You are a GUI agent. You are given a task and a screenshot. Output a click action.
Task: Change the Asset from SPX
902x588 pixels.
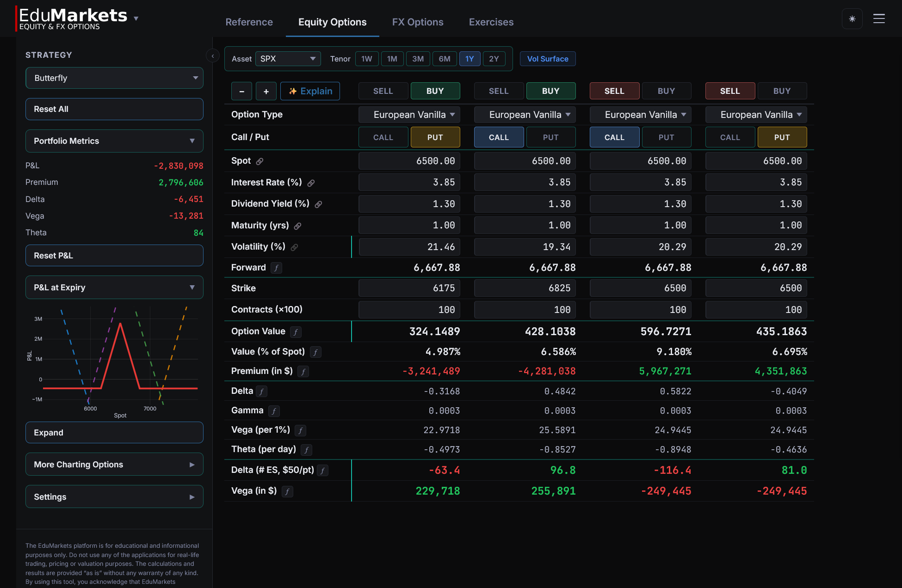point(288,59)
